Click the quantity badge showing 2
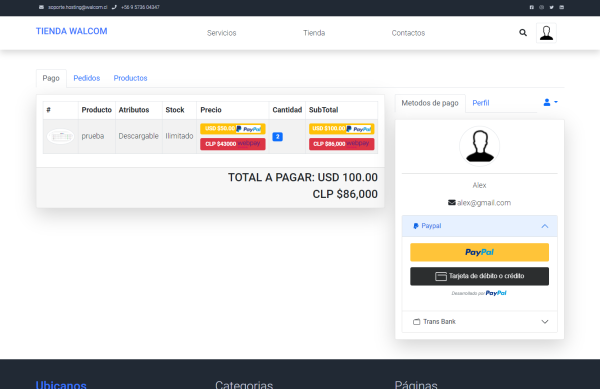 (277, 137)
